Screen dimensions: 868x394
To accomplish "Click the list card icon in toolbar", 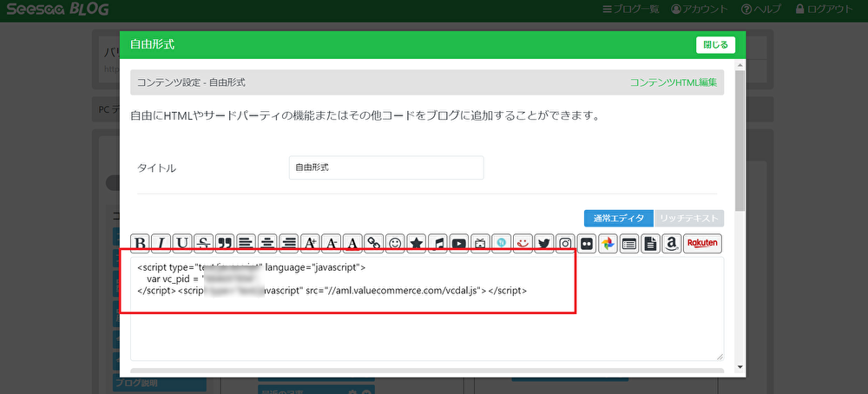I will tap(628, 243).
